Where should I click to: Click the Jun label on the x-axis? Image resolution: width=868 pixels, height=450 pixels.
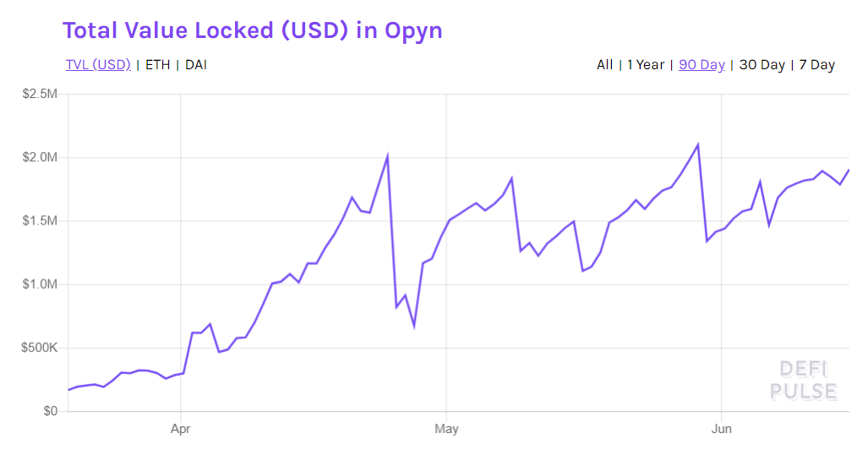pos(721,429)
